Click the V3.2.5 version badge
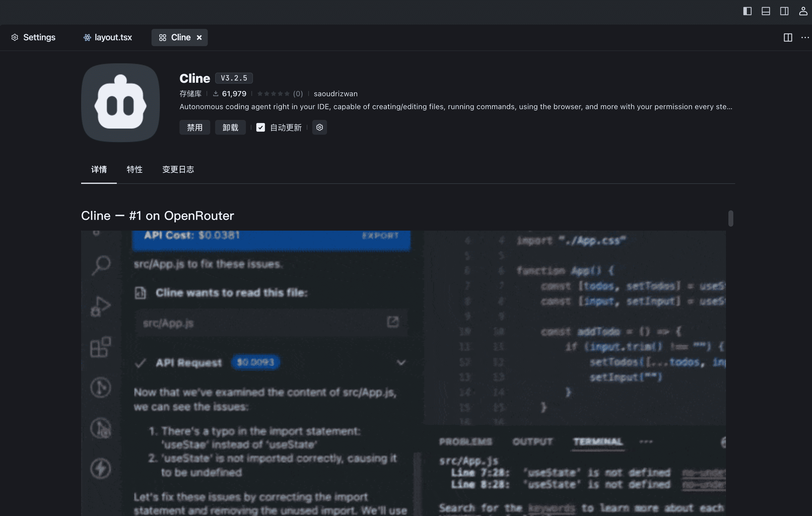The height and width of the screenshot is (516, 812). pyautogui.click(x=234, y=78)
